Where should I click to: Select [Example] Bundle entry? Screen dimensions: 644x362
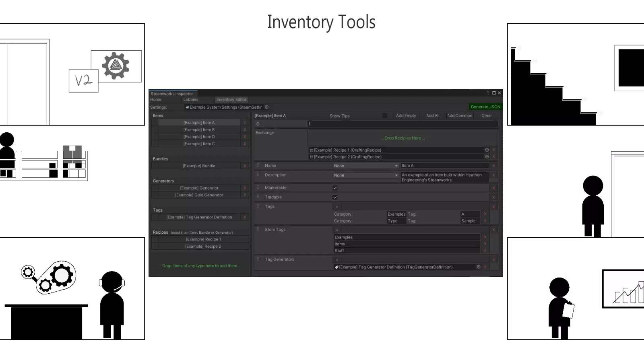(199, 166)
